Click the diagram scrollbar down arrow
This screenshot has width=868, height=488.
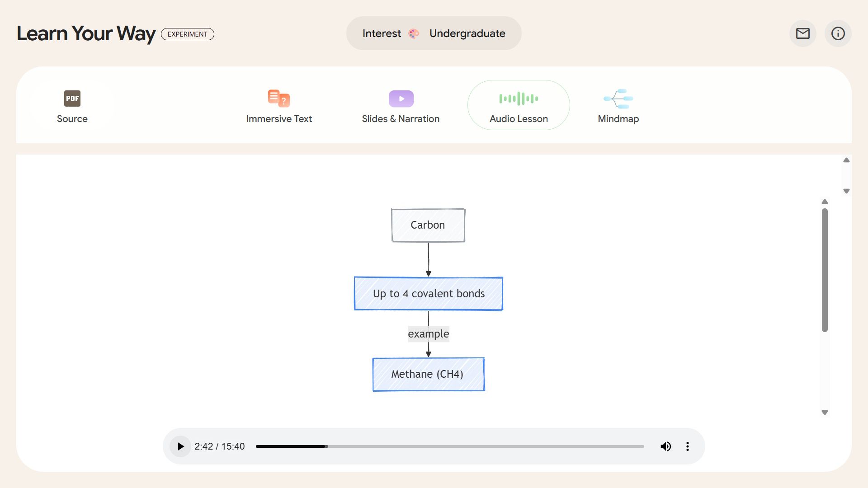pos(825,412)
